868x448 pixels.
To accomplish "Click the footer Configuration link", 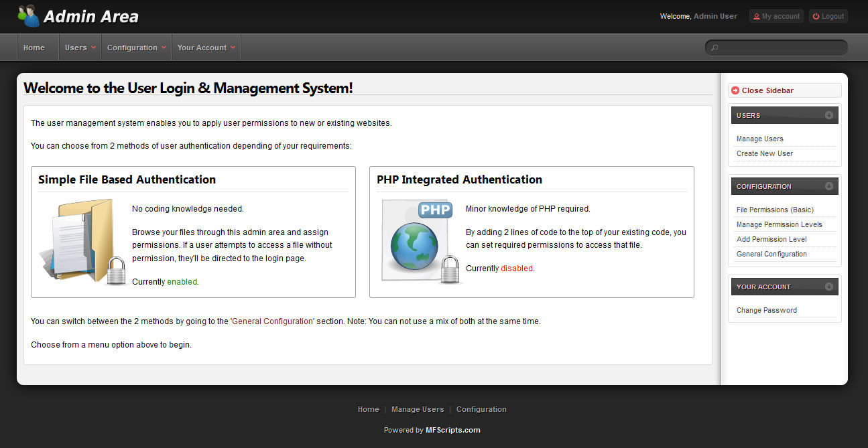I will click(x=481, y=409).
